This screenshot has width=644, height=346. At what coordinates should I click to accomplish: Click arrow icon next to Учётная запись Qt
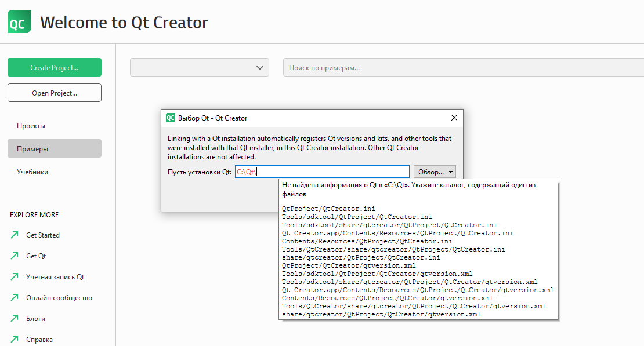click(15, 276)
